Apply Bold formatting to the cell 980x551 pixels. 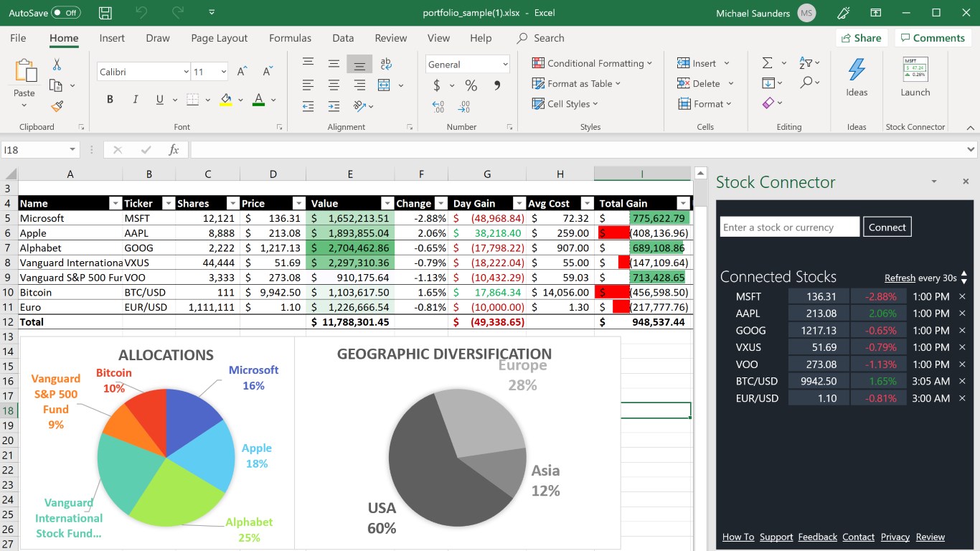pyautogui.click(x=110, y=100)
